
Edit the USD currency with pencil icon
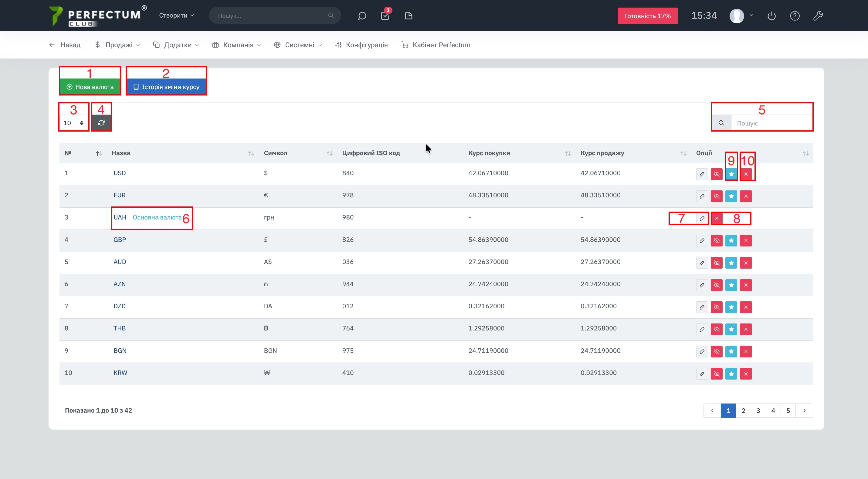point(702,174)
